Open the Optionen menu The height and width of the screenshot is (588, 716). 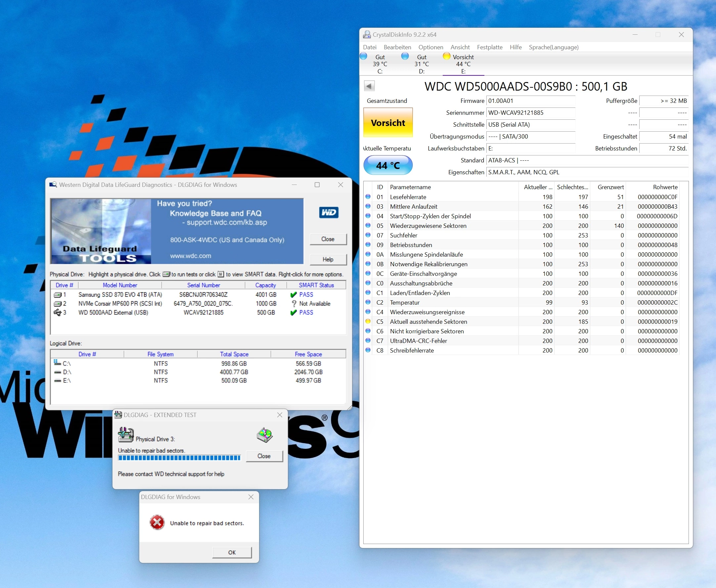(430, 47)
